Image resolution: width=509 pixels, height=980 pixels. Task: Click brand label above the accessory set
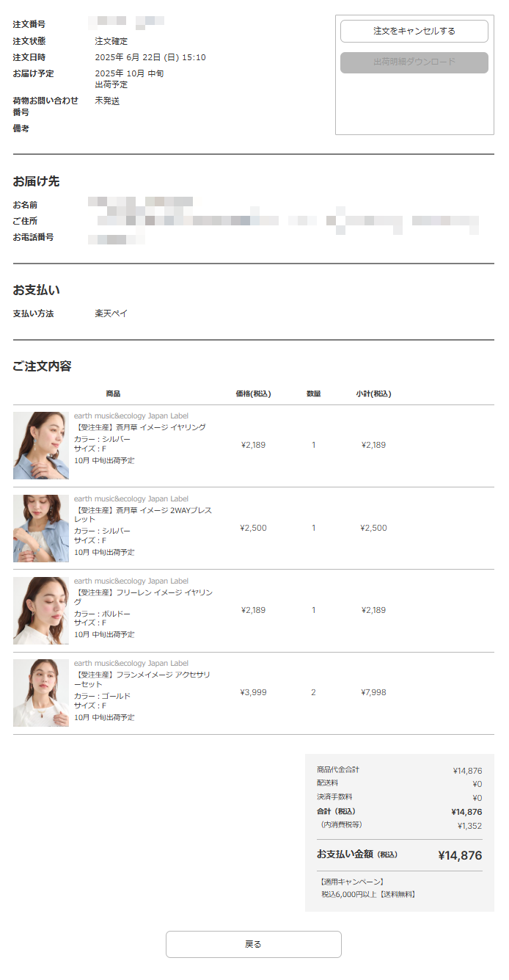[x=131, y=664]
